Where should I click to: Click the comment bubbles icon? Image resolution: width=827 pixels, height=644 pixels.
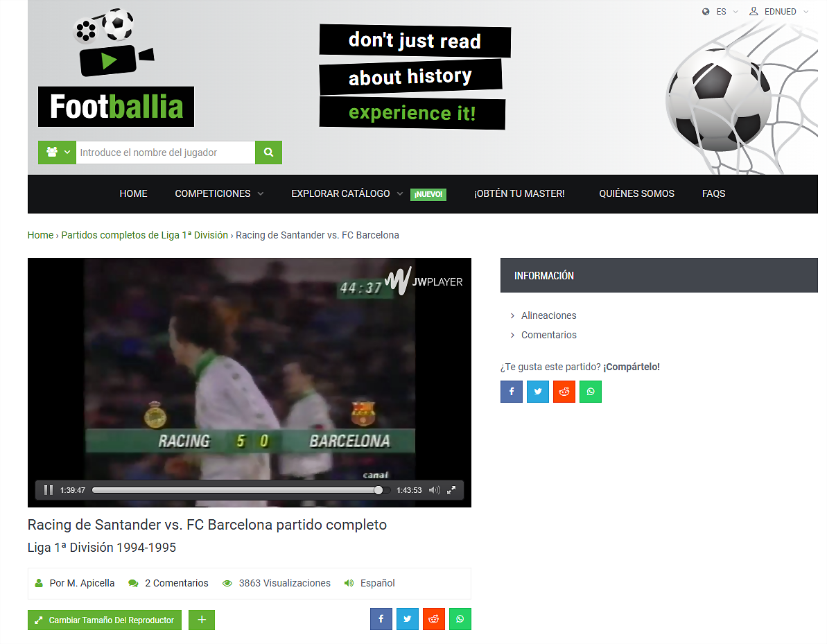point(133,584)
